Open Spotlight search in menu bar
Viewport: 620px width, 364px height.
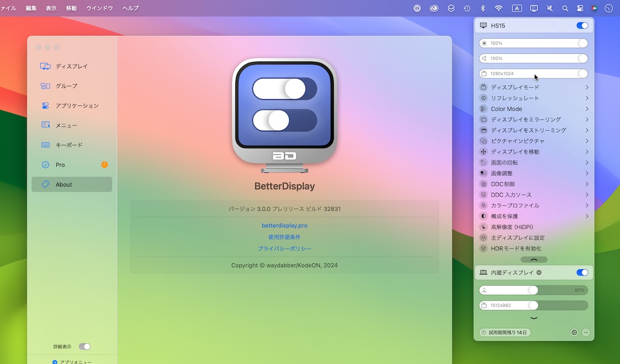pyautogui.click(x=565, y=8)
